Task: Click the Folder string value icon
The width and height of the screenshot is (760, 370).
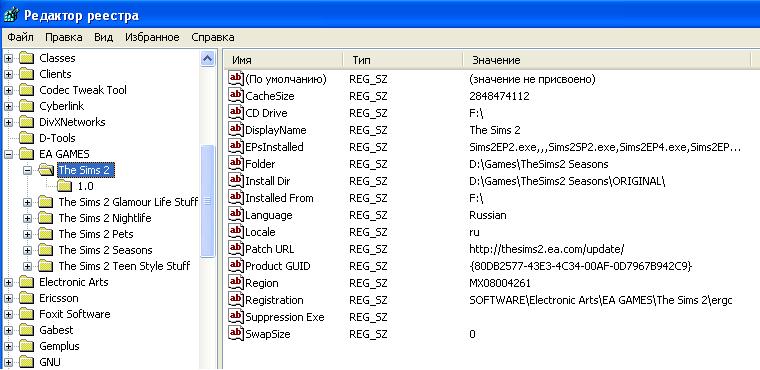Action: point(236,163)
